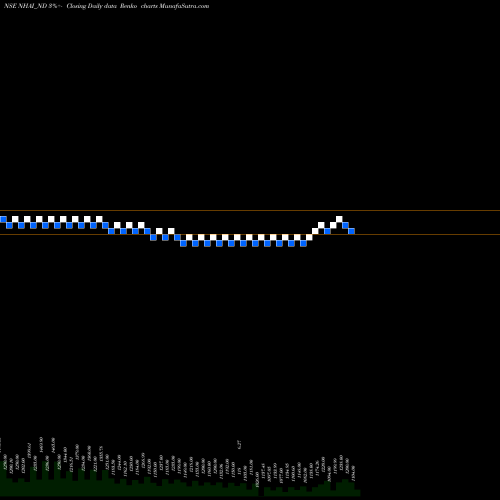The width and height of the screenshot is (500, 500).
Task: Select the rightmost blue Renko brick
Action: 352,231
